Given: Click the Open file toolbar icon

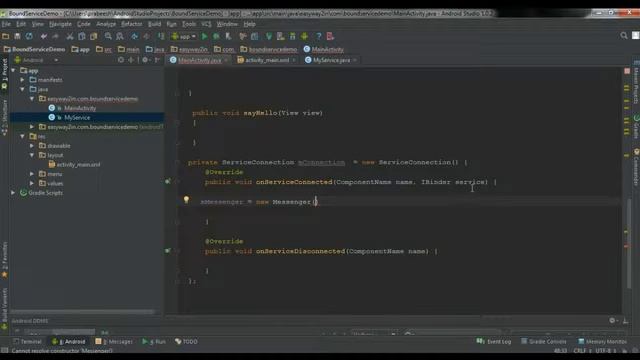Looking at the screenshot, I should click(6, 36).
